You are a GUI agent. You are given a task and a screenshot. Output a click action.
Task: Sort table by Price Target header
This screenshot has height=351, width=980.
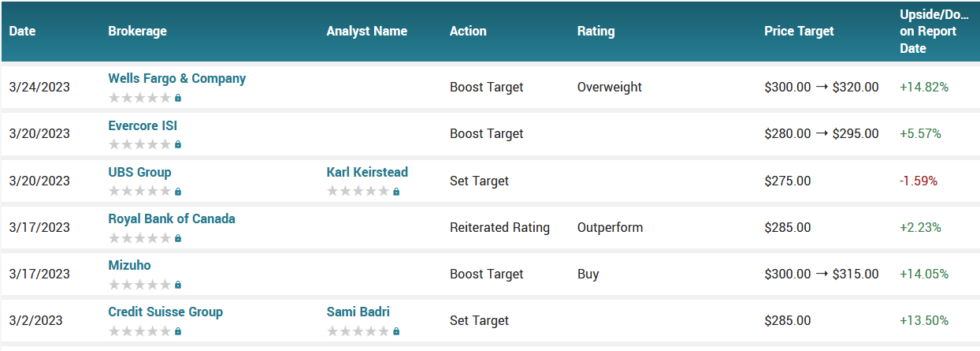[799, 32]
